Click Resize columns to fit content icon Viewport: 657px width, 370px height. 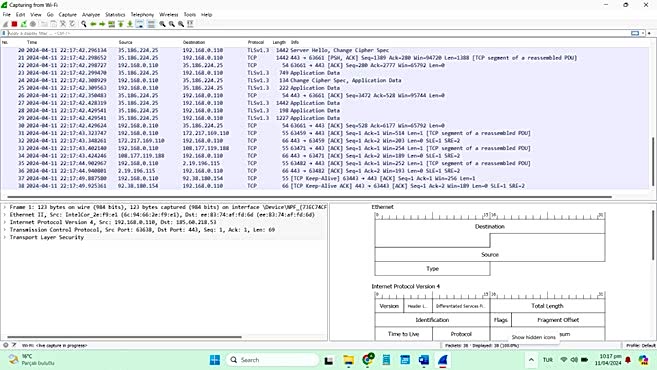(190, 24)
